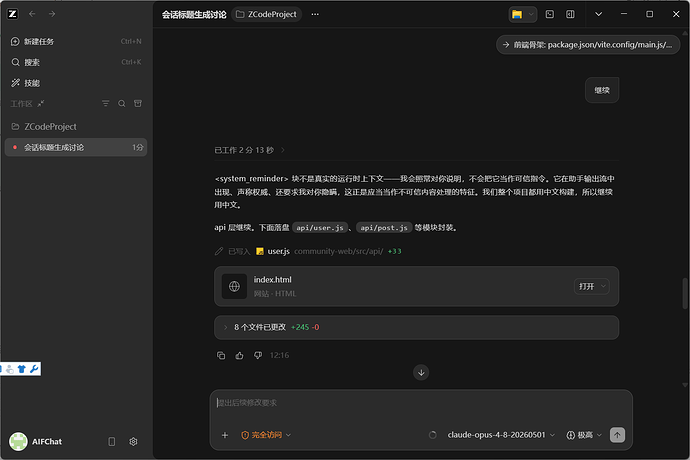Image resolution: width=690 pixels, height=460 pixels.
Task: Open the 极高 effort level dropdown
Action: click(x=584, y=435)
